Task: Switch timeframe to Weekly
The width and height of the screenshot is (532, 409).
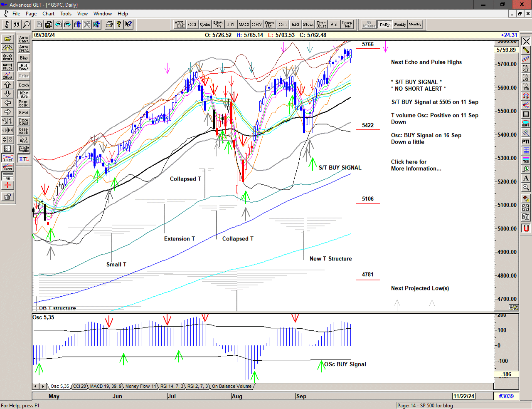Action: pyautogui.click(x=399, y=25)
